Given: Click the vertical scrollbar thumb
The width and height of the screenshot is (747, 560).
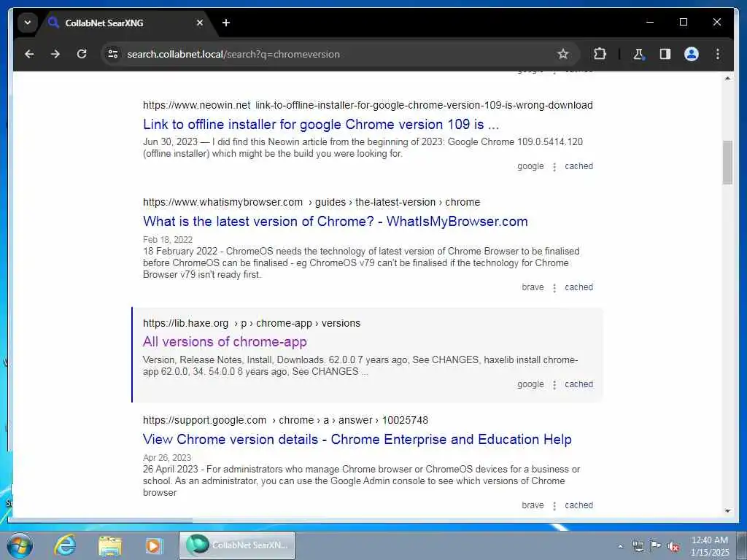Looking at the screenshot, I should [x=727, y=163].
